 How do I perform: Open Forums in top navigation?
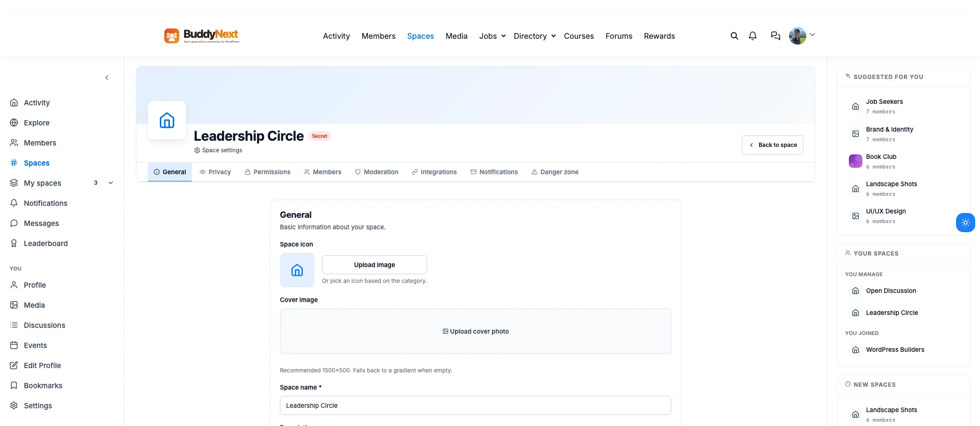(x=619, y=36)
